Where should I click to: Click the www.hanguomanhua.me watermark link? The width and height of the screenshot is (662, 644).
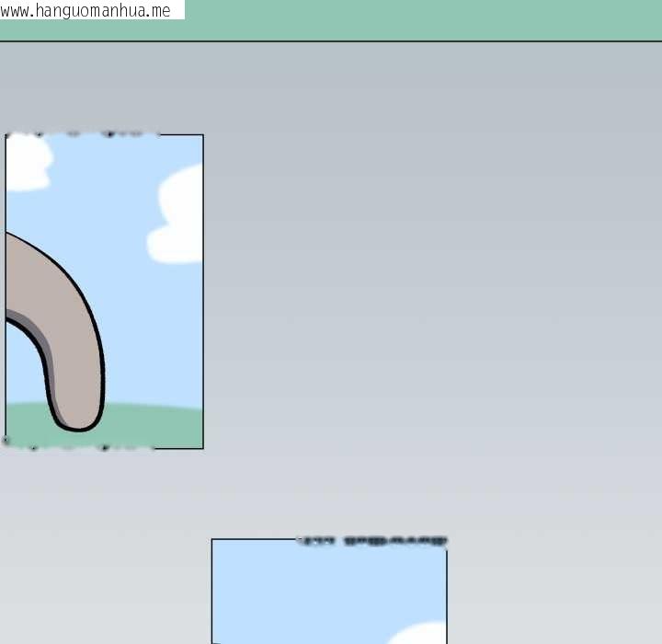87,10
